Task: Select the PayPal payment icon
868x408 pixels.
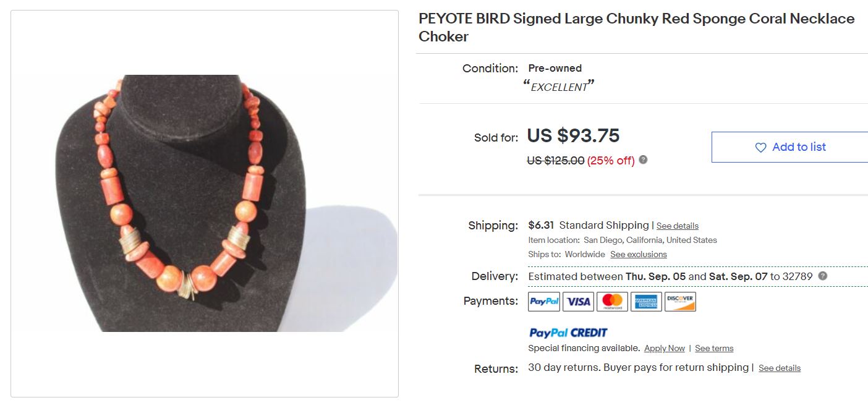Action: pyautogui.click(x=544, y=302)
